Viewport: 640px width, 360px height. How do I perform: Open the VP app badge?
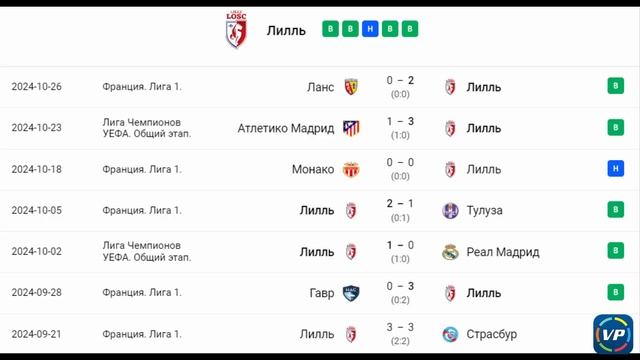(x=613, y=333)
